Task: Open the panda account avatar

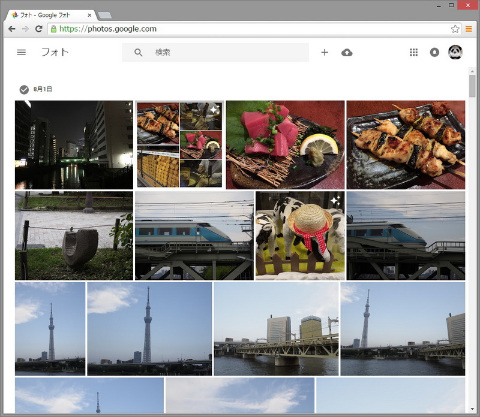Action: coord(455,52)
